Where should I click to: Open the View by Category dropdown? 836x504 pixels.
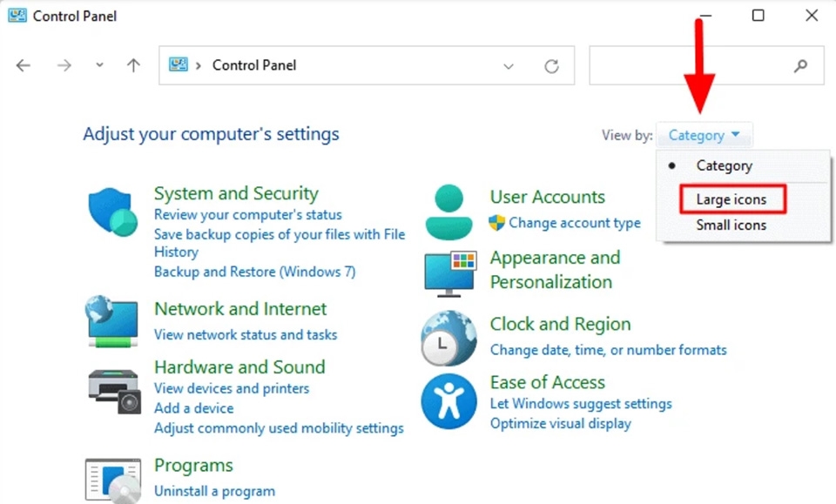pyautogui.click(x=705, y=135)
